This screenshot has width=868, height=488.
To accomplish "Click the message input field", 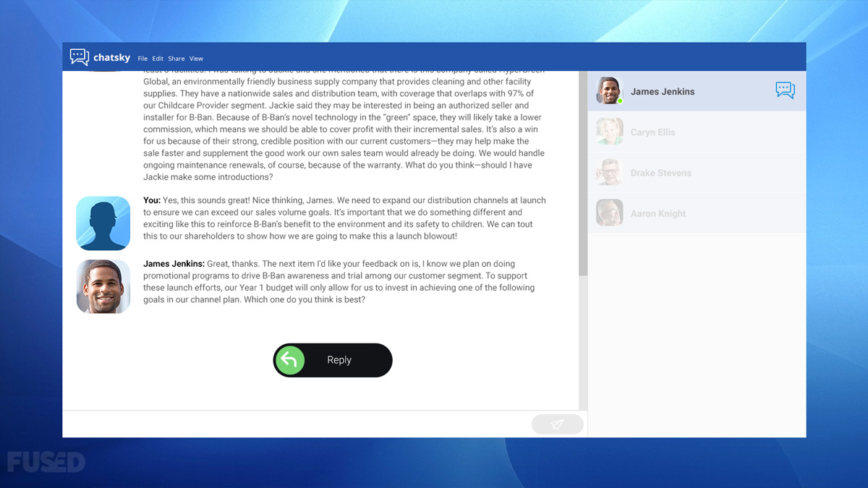I will pos(297,424).
